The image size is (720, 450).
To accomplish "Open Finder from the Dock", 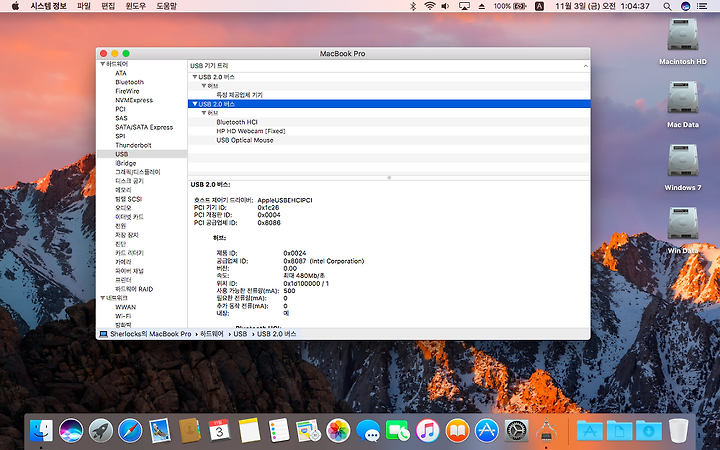I will pyautogui.click(x=41, y=431).
